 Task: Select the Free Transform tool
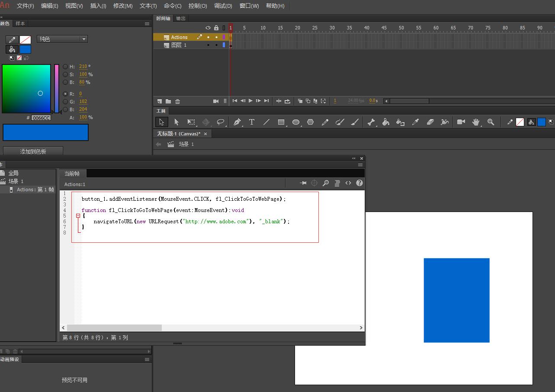pyautogui.click(x=191, y=122)
